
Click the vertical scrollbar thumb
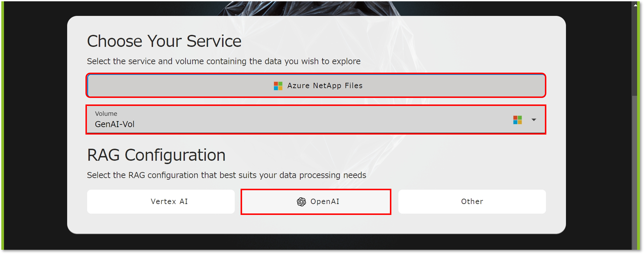pos(635,50)
